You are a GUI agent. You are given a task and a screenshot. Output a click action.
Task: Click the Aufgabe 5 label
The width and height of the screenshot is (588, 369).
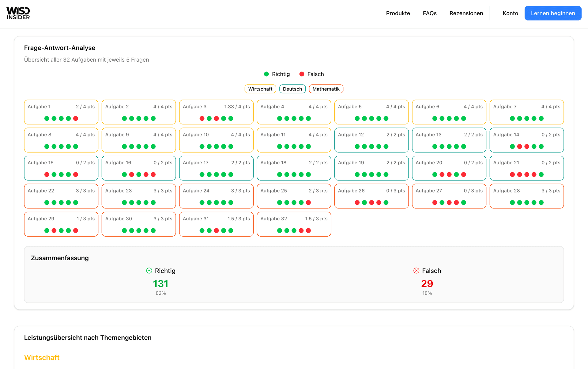tap(350, 107)
